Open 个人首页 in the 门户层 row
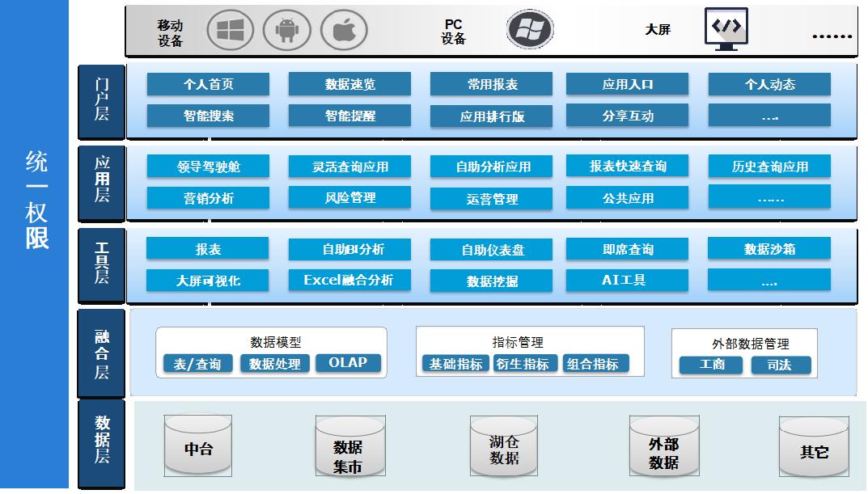 [207, 83]
